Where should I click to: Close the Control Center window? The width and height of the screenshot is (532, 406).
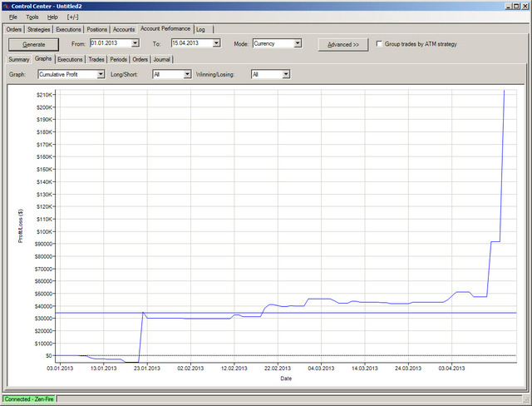[524, 6]
